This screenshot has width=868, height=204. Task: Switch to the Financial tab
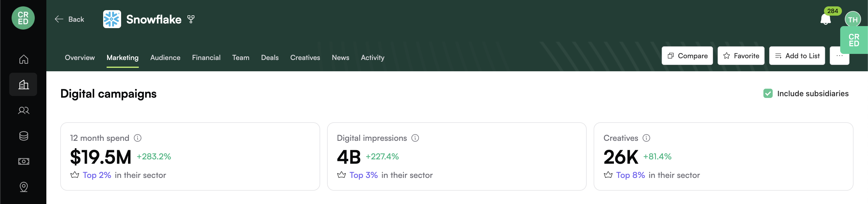[206, 58]
